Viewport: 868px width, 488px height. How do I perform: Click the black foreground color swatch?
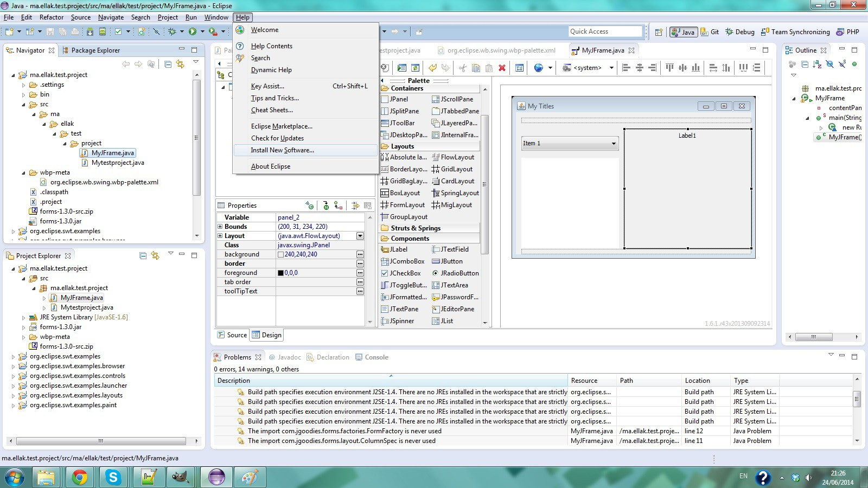coord(280,273)
